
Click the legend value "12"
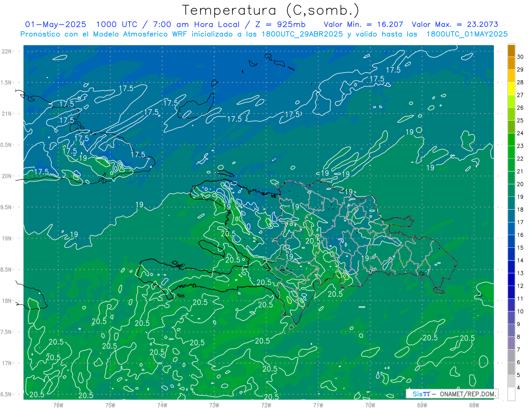520,286
